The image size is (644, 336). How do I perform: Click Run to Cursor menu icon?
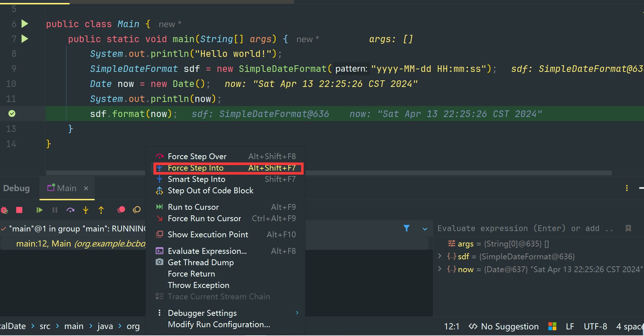click(x=159, y=207)
